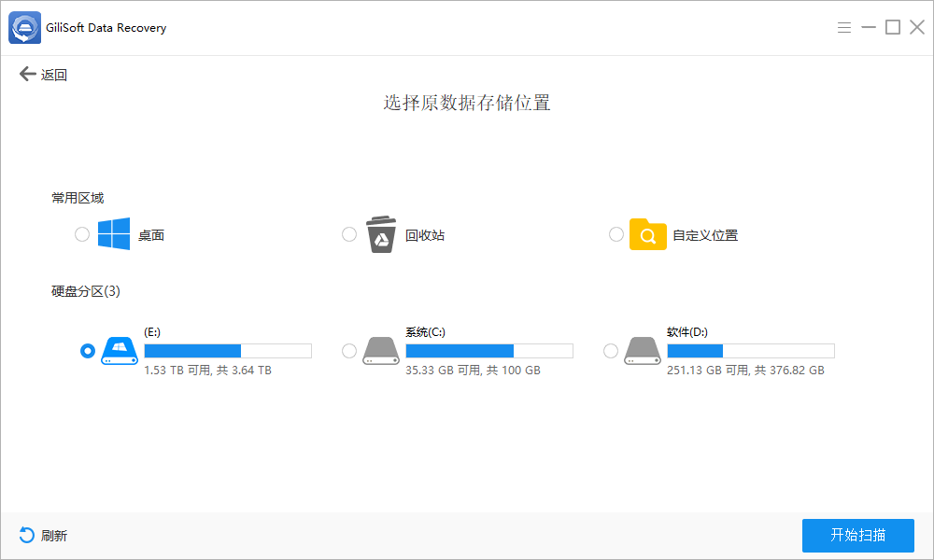Select the 软件(D:) radio button
Viewport: 934px width, 560px height.
611,351
